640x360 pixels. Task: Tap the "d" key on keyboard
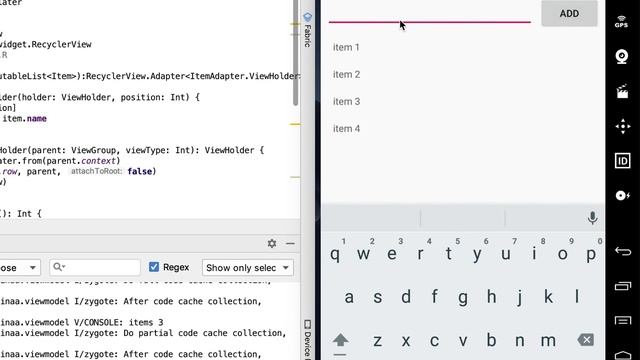pos(406,297)
